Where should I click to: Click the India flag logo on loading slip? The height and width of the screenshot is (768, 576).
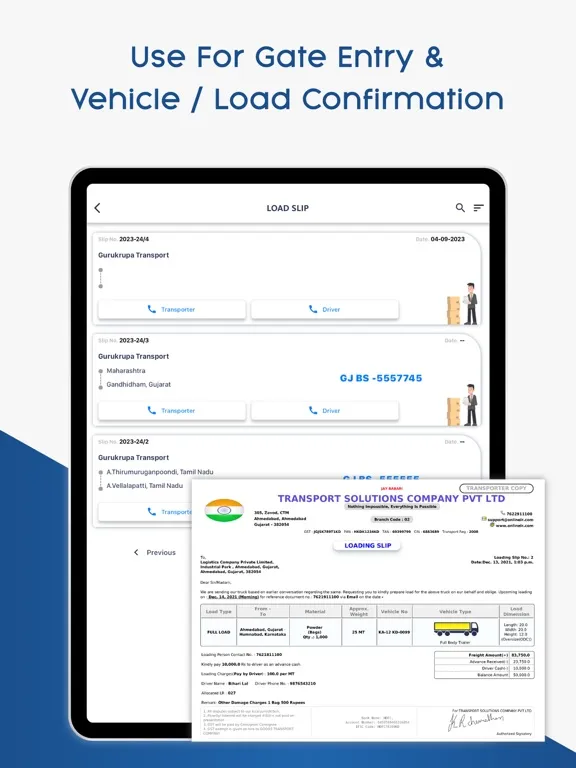224,510
